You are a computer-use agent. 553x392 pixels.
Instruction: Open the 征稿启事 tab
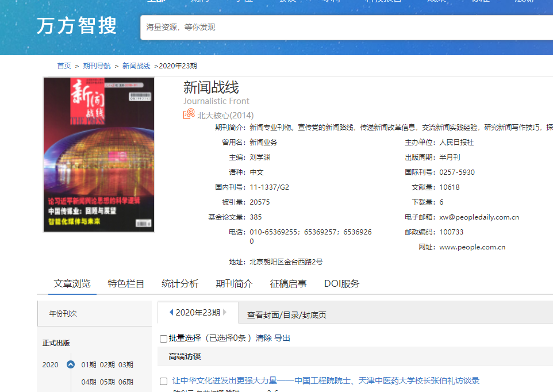click(x=288, y=283)
